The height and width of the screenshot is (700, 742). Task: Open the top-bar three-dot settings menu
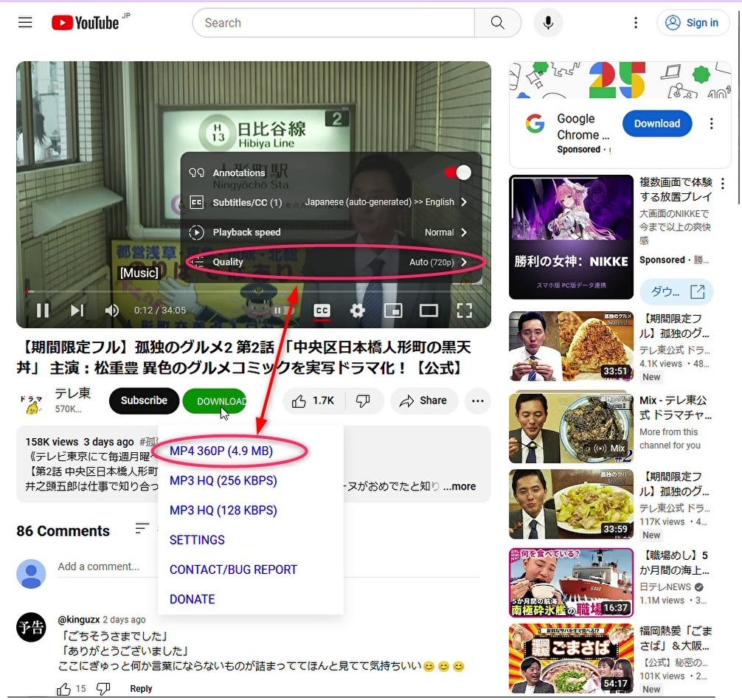click(x=636, y=22)
